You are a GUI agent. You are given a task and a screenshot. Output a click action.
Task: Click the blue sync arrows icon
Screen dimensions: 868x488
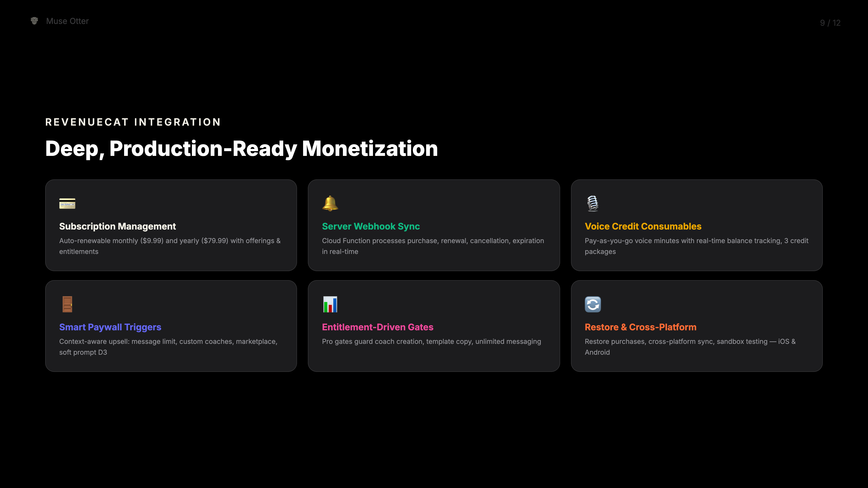point(593,304)
